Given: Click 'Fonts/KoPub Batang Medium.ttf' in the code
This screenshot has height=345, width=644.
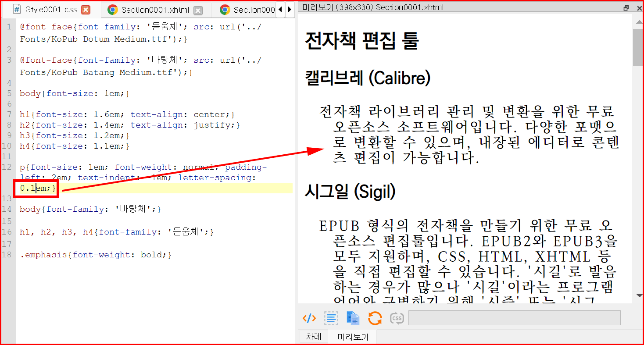Looking at the screenshot, I should click(96, 72).
